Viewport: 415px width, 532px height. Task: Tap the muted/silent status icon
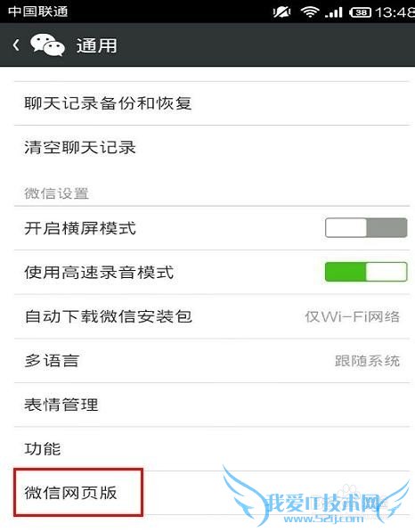click(x=281, y=12)
